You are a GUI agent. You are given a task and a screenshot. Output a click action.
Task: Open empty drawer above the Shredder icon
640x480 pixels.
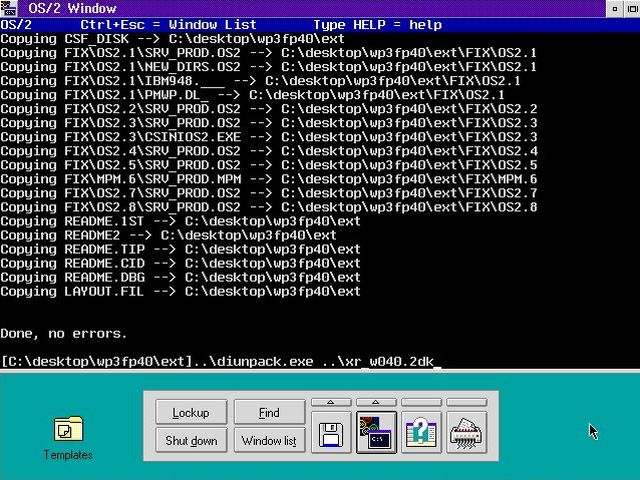(467, 402)
